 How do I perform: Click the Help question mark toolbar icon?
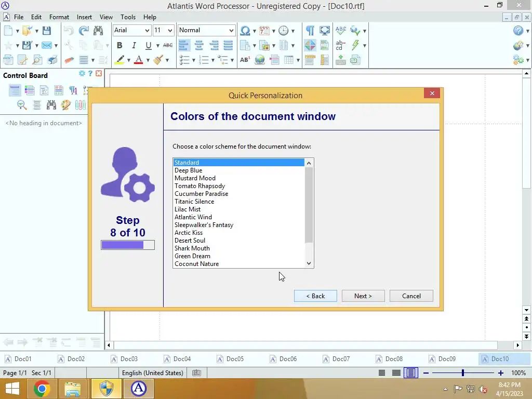click(x=518, y=31)
